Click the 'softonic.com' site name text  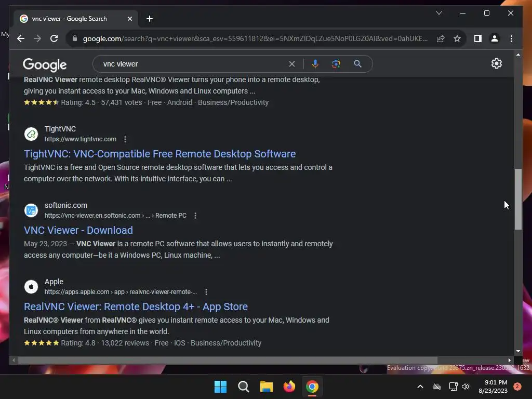(x=66, y=205)
